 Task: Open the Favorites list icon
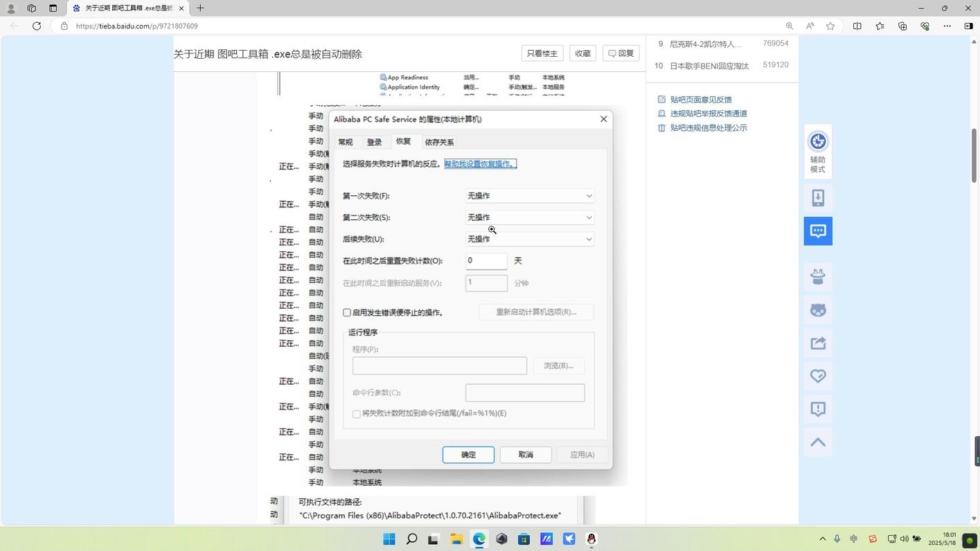point(880,26)
